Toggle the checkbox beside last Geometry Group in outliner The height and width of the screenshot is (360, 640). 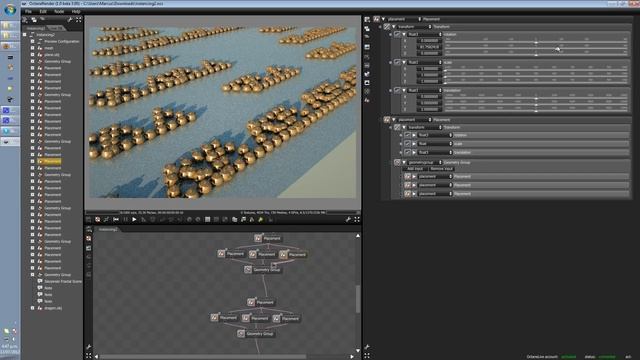[33, 275]
